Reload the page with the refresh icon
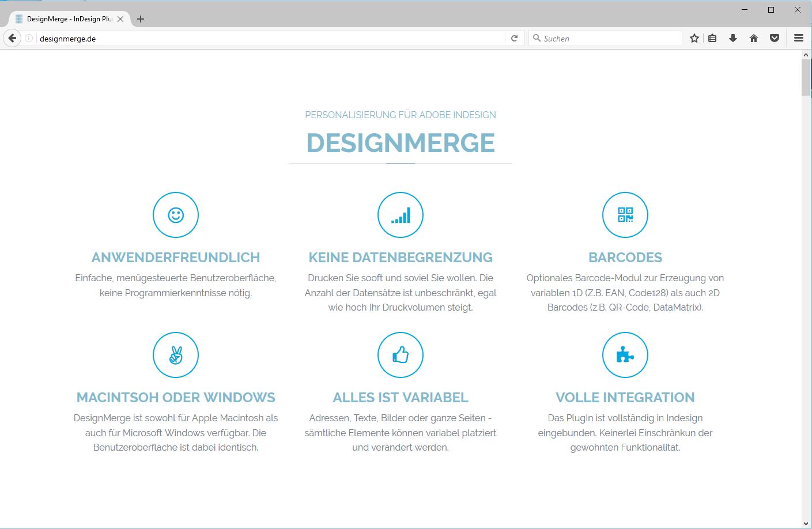This screenshot has height=529, width=812. [x=514, y=38]
